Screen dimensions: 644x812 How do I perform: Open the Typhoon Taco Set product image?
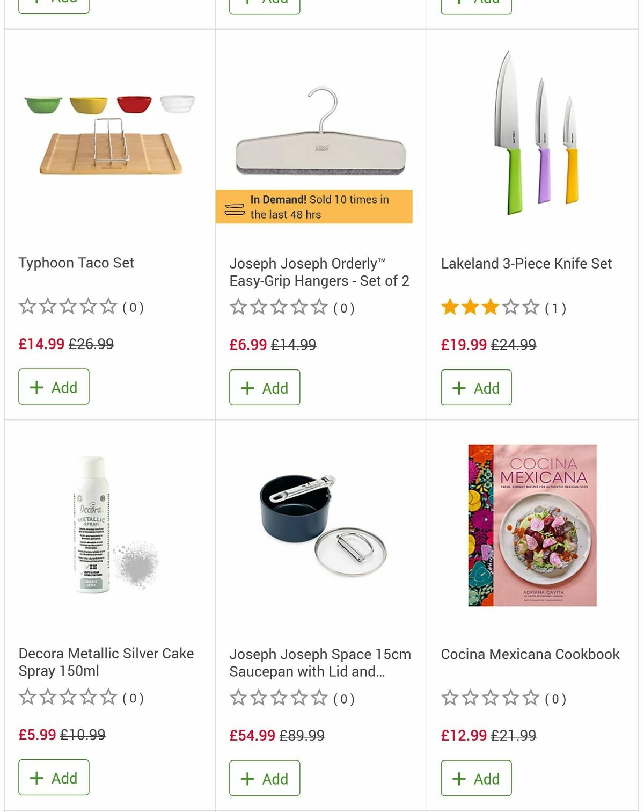(x=109, y=135)
